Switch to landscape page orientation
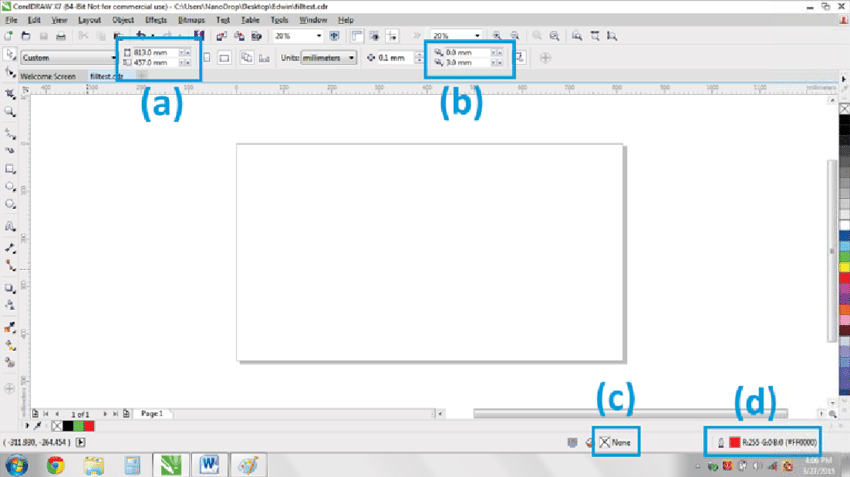Viewport: 850px width, 477px height. click(225, 58)
